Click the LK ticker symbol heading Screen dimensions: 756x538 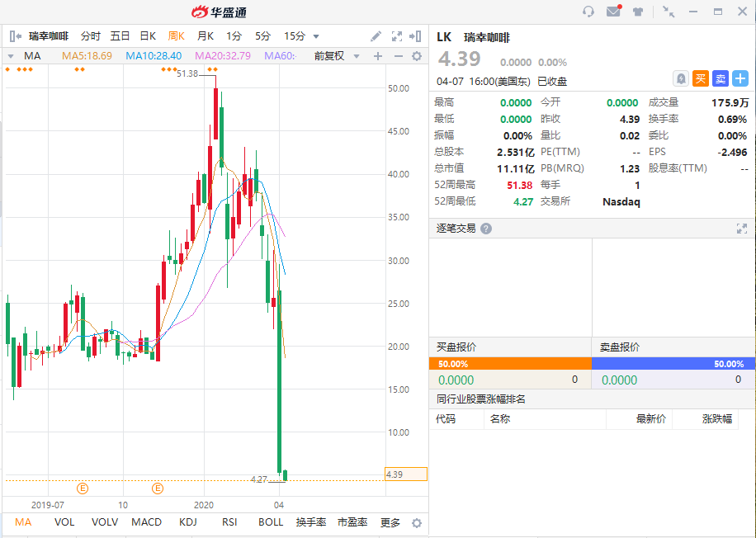point(444,37)
